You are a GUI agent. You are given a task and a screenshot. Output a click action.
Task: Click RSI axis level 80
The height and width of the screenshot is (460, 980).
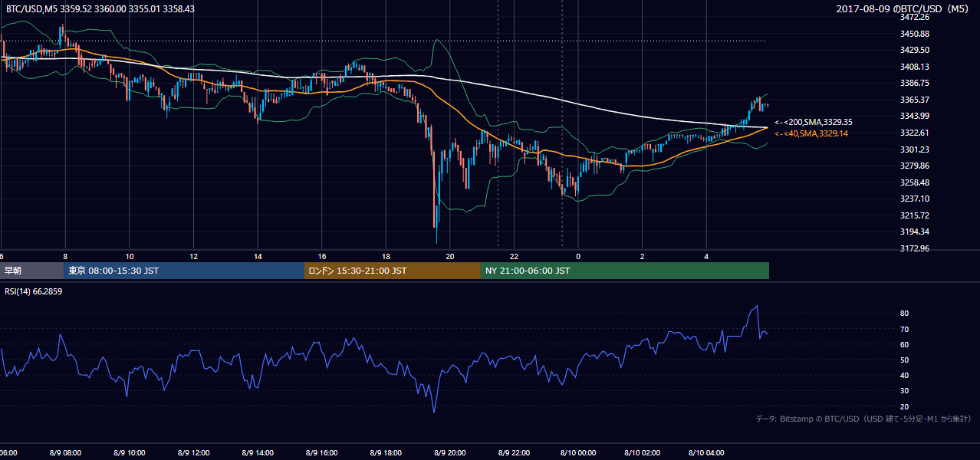pos(905,314)
